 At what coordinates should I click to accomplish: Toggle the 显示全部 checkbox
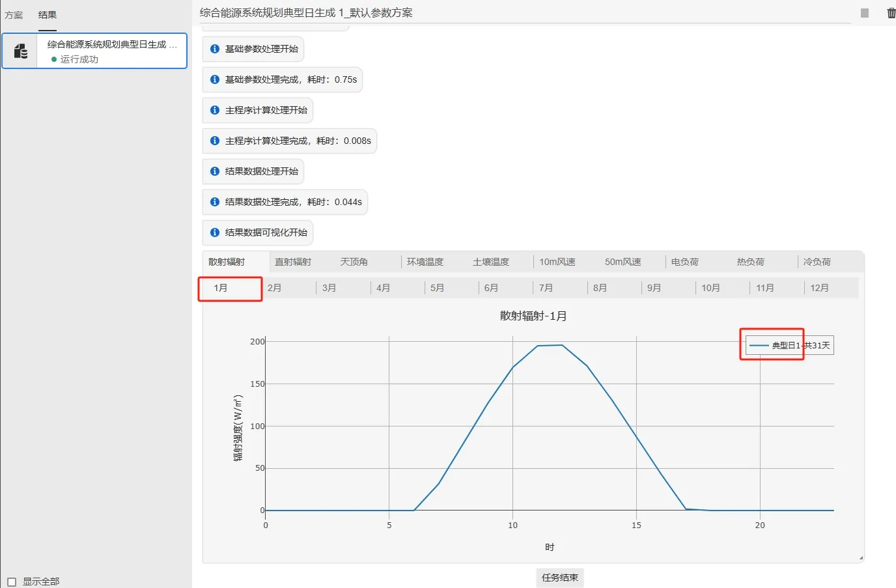point(12,582)
